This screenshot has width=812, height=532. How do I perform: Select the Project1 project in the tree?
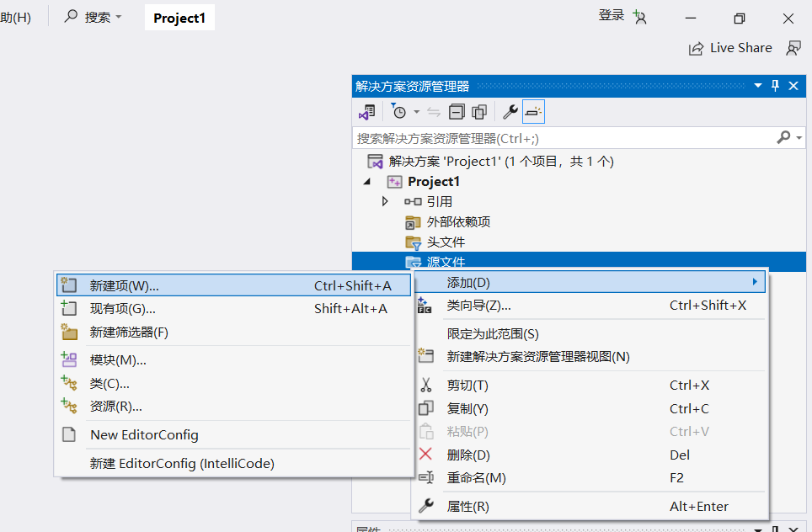[434, 182]
